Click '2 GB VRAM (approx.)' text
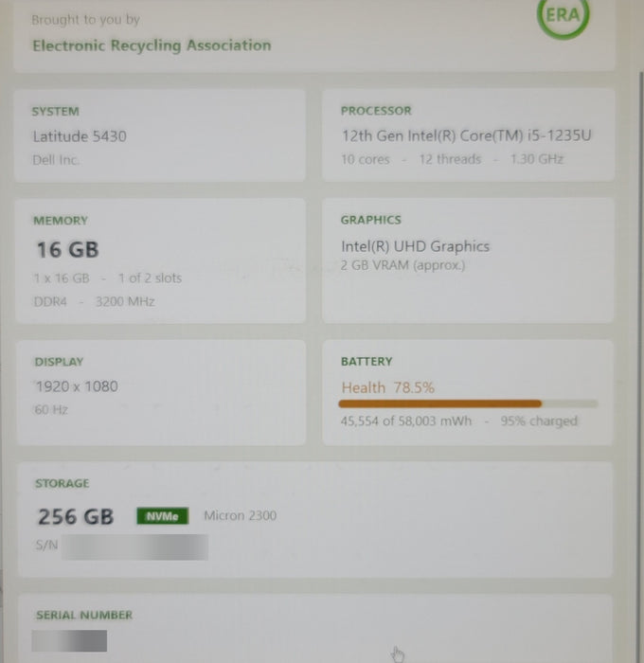Screen dimensions: 644x663 403,265
